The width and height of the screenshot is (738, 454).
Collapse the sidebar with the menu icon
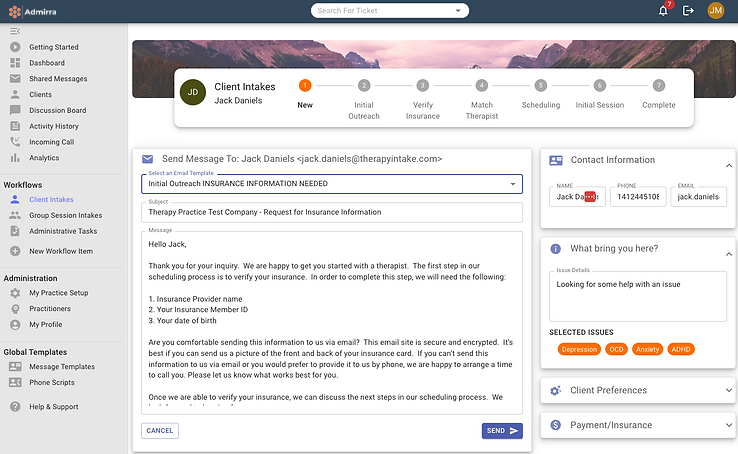pos(15,31)
